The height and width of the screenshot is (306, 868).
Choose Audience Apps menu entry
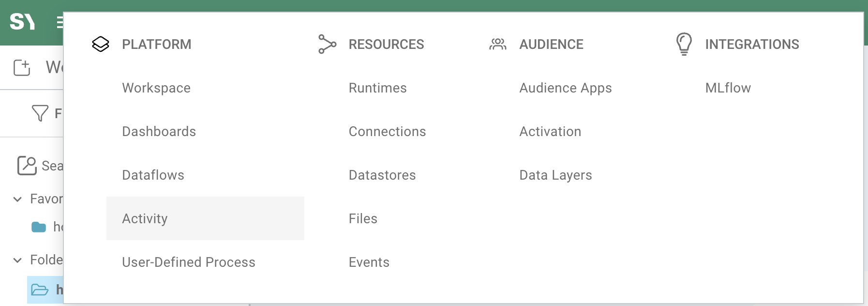pyautogui.click(x=565, y=88)
